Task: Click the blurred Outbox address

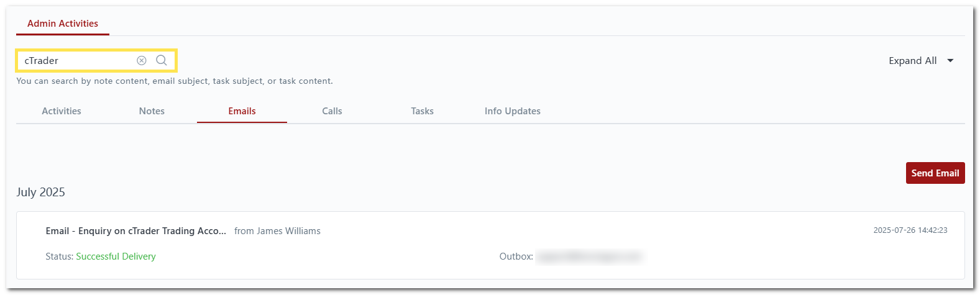Action: click(x=588, y=256)
